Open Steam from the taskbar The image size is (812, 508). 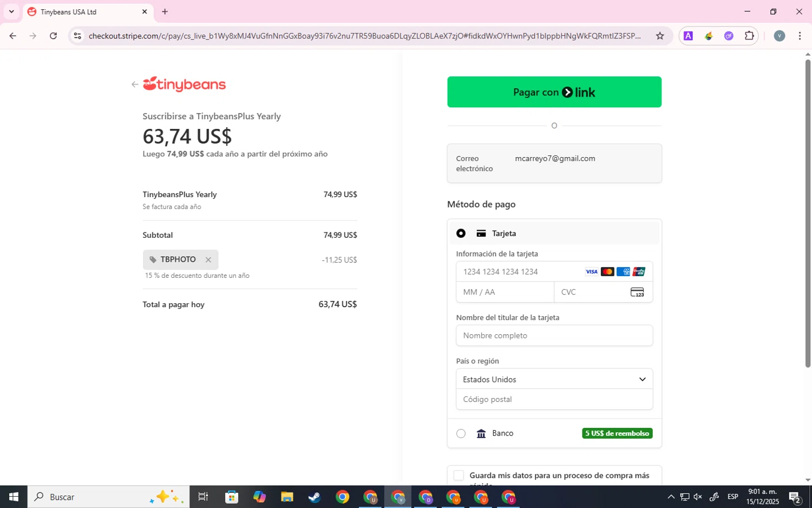[315, 497]
